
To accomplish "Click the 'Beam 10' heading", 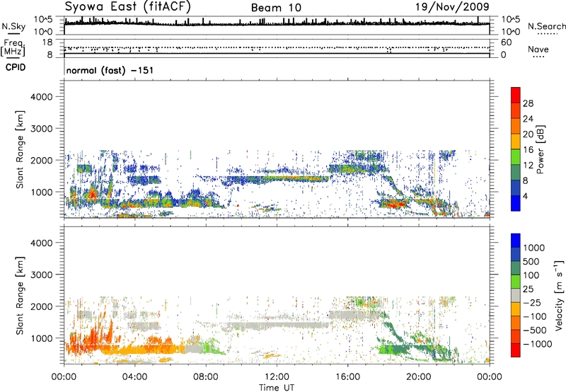I will [276, 8].
